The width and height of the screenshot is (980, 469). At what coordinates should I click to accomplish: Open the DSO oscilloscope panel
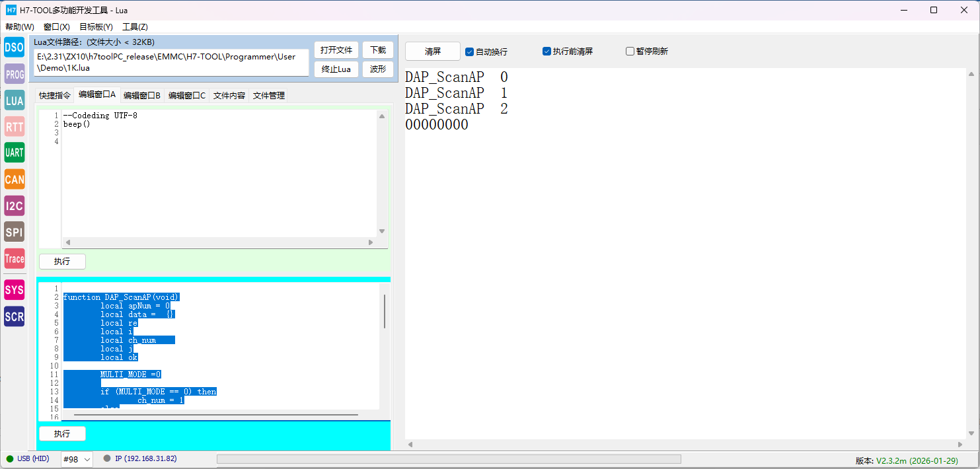point(14,47)
